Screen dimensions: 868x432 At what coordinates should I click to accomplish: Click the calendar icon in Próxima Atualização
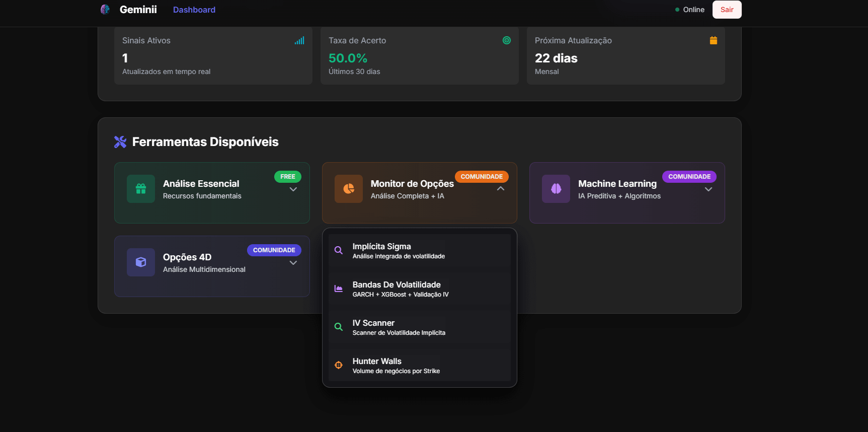coord(713,40)
